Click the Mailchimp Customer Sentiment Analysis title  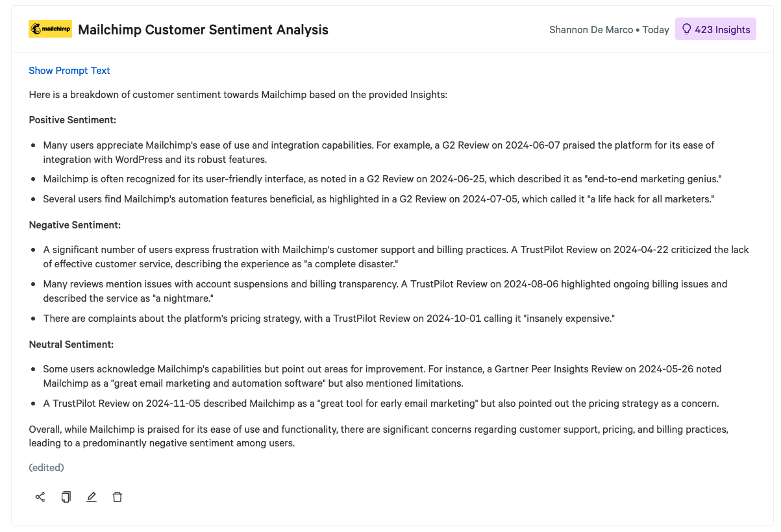click(203, 29)
